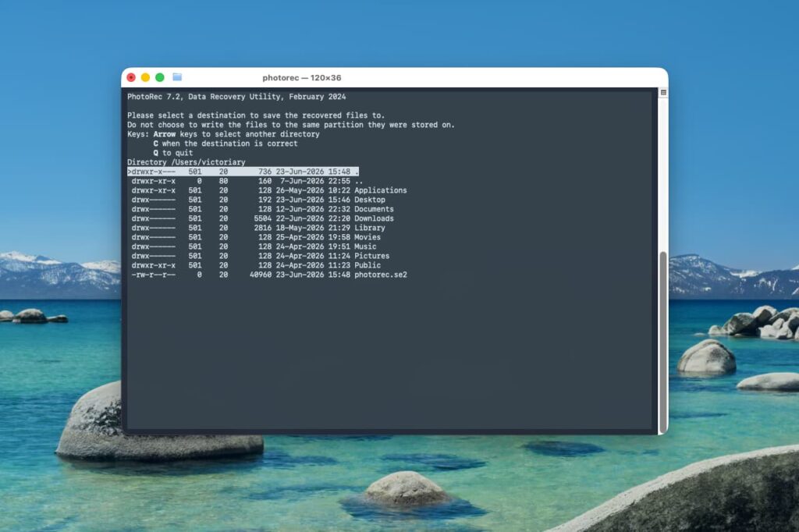Select the Pictures directory row

coord(261,256)
